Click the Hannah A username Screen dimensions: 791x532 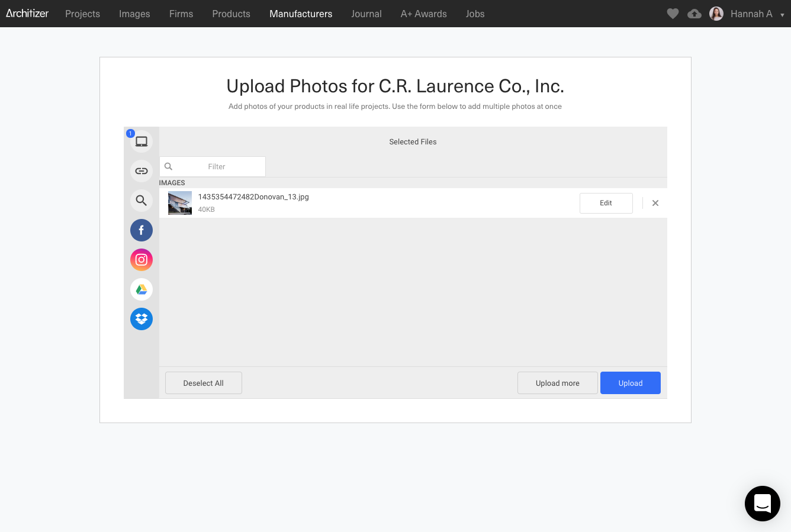pyautogui.click(x=751, y=14)
